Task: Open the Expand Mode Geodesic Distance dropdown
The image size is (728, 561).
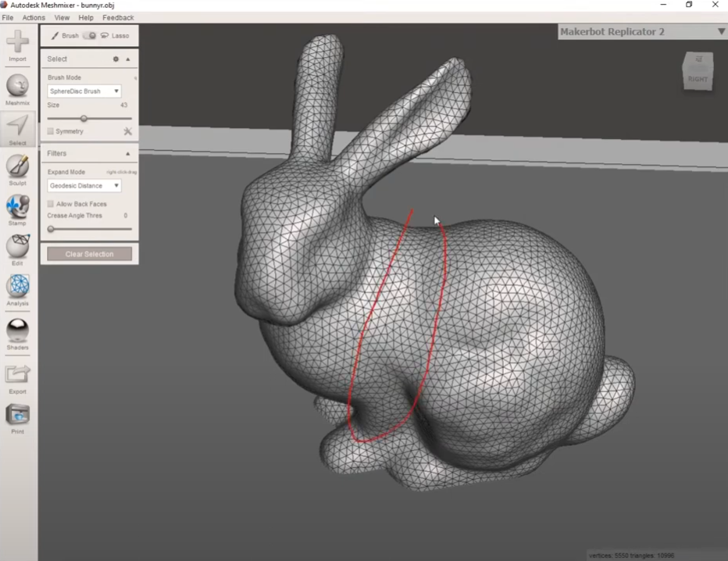Action: click(84, 186)
